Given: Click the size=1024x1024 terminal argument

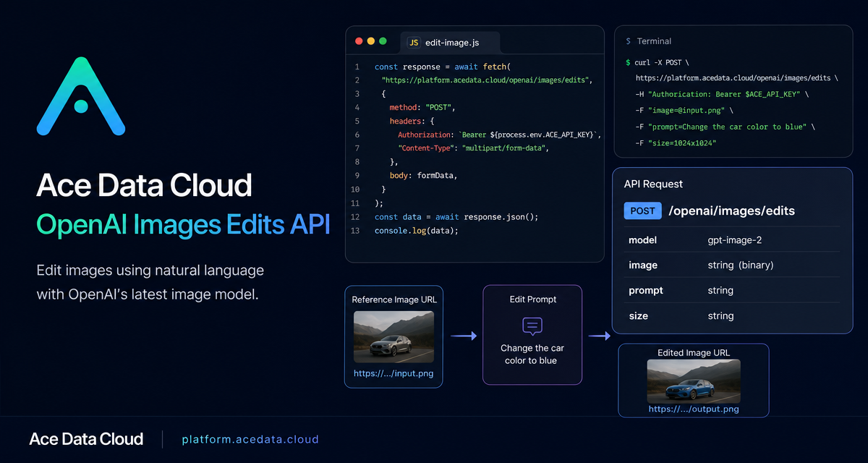Looking at the screenshot, I should pos(676,143).
